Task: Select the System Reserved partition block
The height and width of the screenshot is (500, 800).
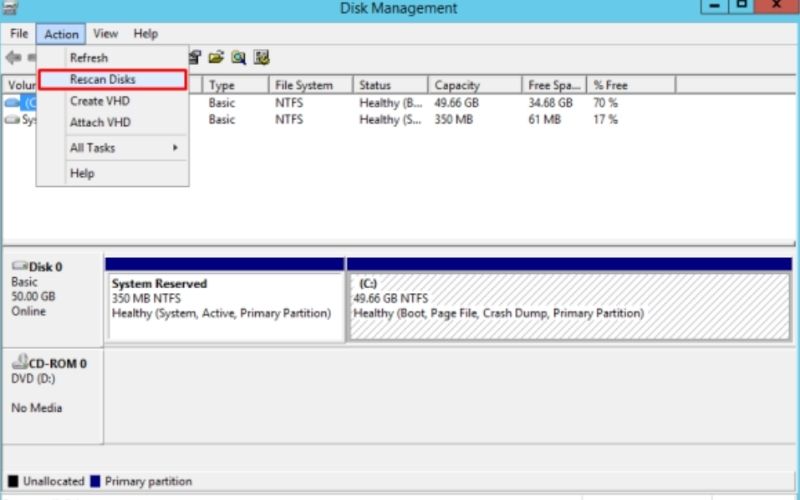Action: pos(224,301)
